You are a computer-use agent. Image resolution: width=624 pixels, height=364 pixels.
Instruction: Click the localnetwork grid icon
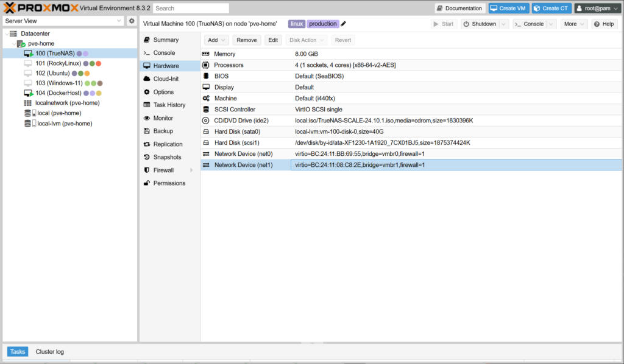pyautogui.click(x=28, y=103)
